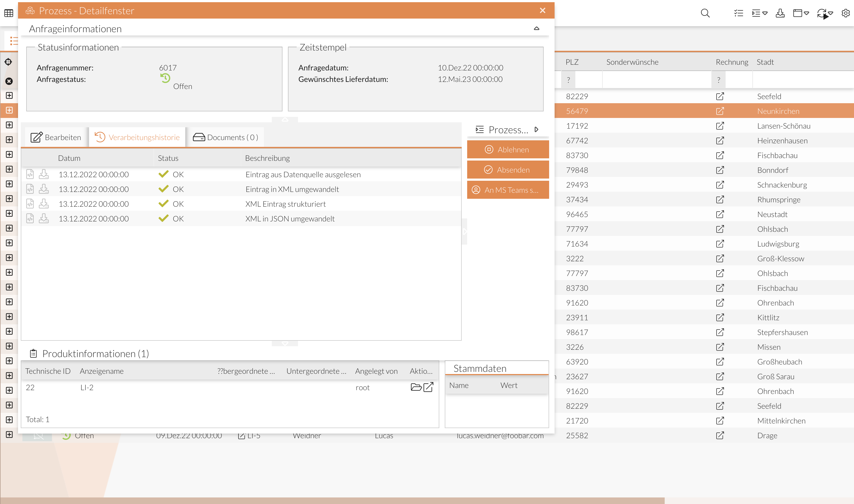Click the search magnifier icon in toolbar
Screen dimensions: 854x504
[705, 13]
